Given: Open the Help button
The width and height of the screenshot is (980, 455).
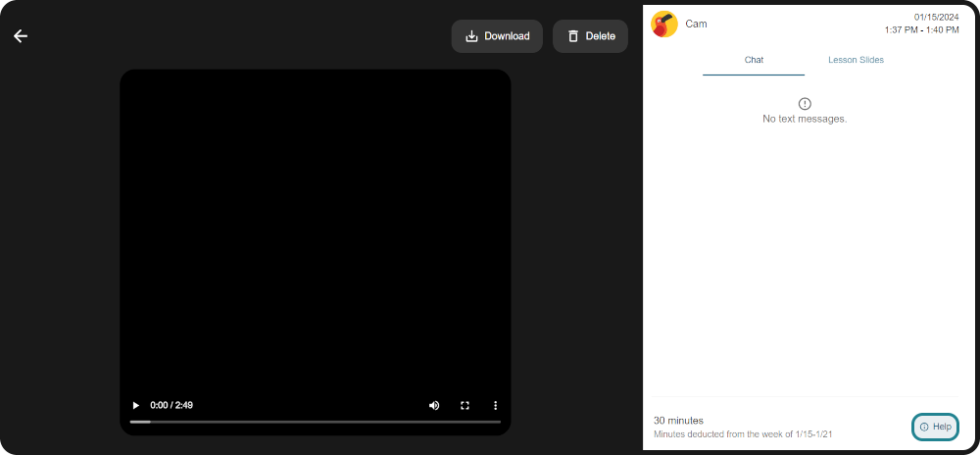Looking at the screenshot, I should (935, 427).
